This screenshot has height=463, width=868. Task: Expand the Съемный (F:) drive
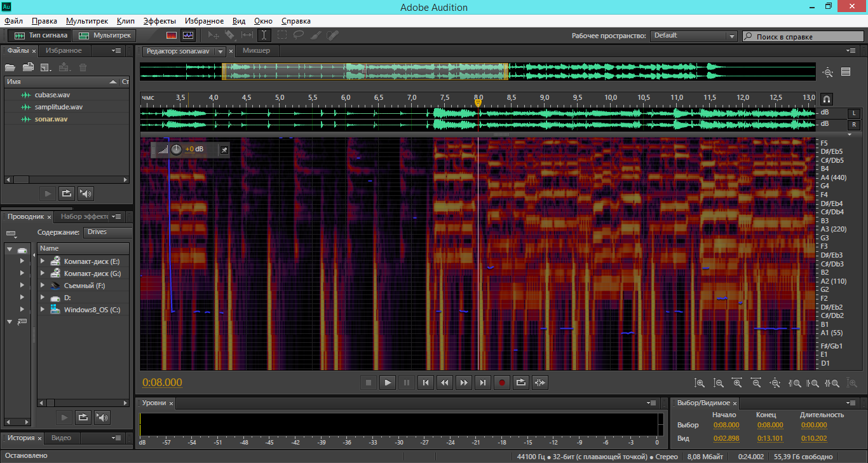(x=43, y=286)
